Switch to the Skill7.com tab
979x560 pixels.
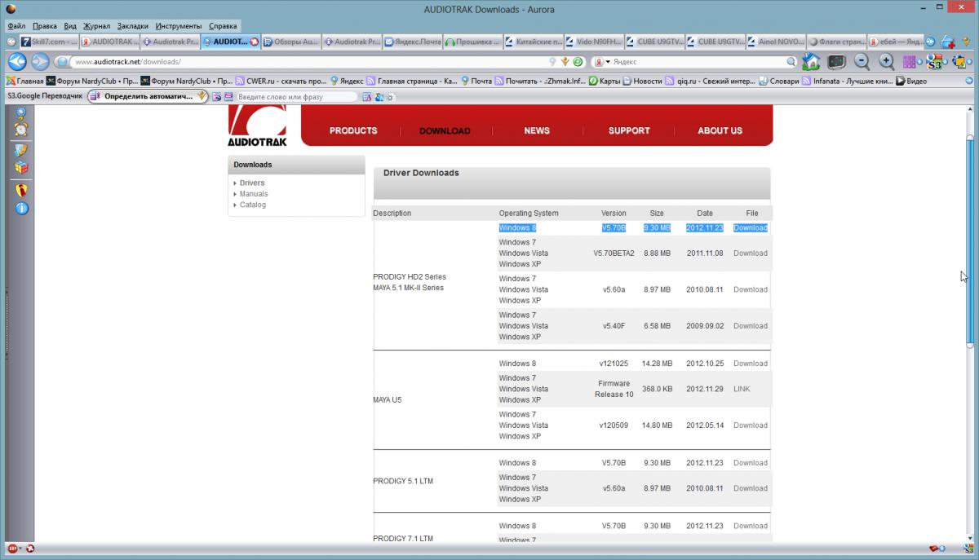49,41
